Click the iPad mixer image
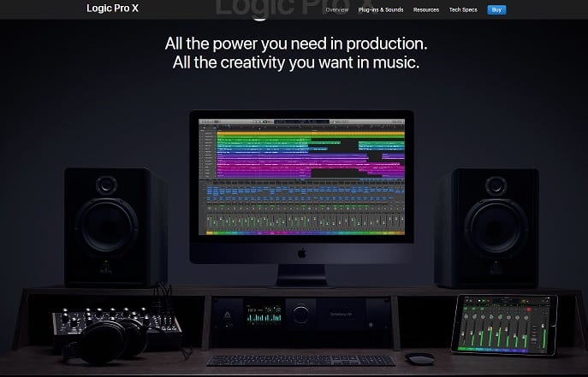This screenshot has width=588, height=377. click(x=505, y=324)
